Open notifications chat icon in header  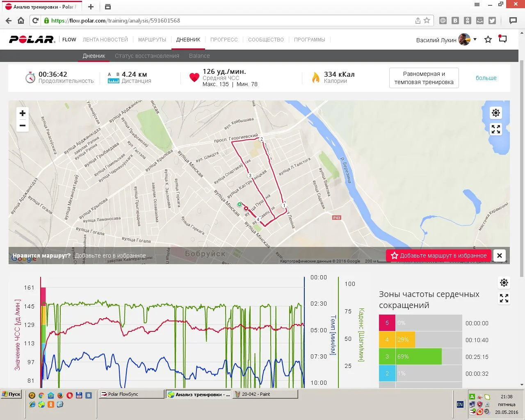503,39
